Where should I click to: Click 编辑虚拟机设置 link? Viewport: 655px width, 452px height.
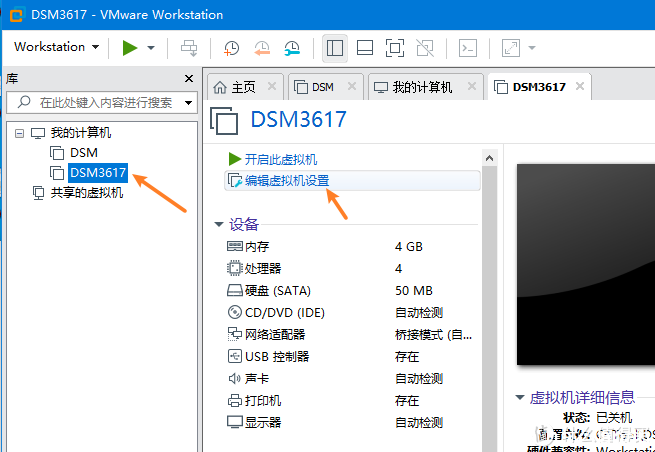(x=287, y=181)
